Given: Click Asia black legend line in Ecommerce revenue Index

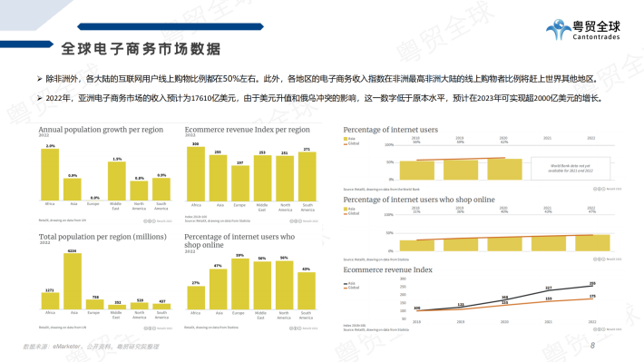Looking at the screenshot, I should pyautogui.click(x=346, y=283).
